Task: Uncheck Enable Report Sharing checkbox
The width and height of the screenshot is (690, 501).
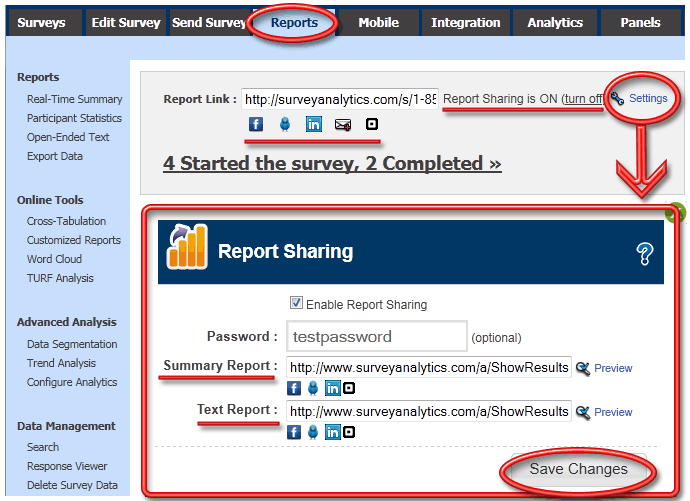Action: pos(296,303)
